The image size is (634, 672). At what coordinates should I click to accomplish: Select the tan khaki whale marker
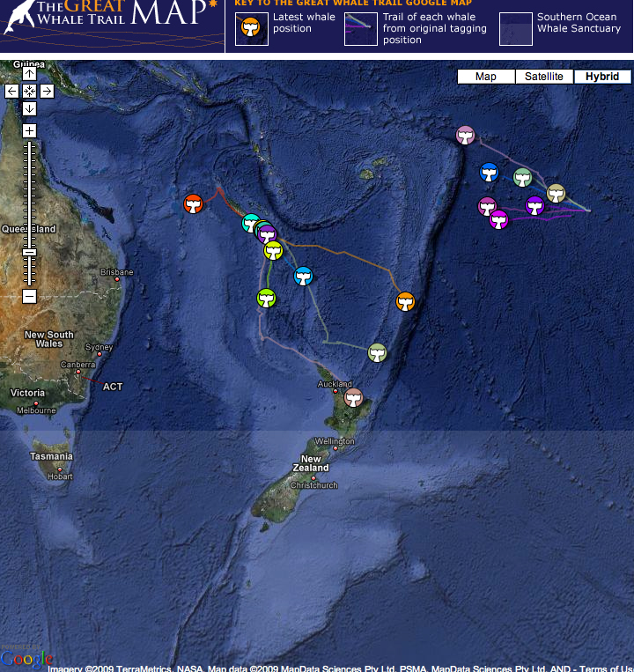(556, 194)
